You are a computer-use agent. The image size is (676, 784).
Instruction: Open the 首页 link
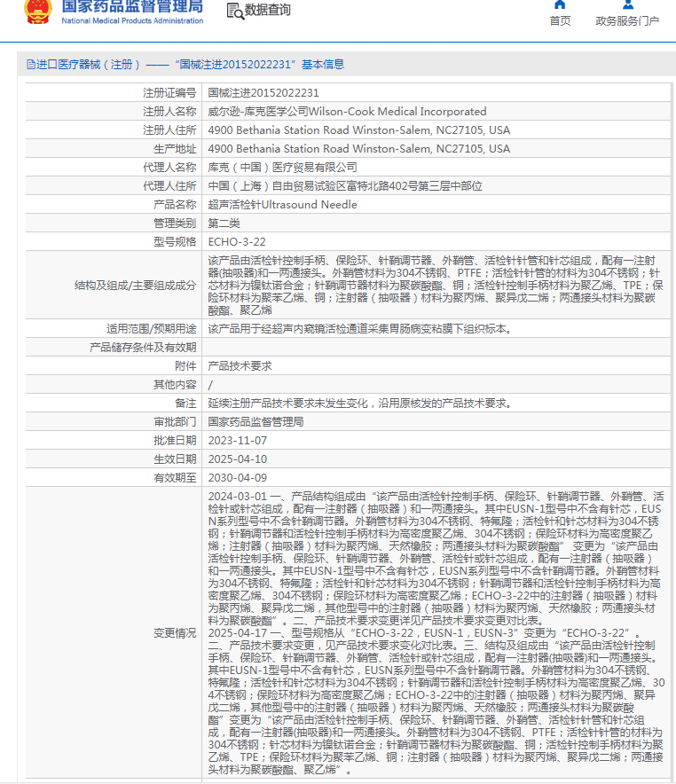pos(560,21)
